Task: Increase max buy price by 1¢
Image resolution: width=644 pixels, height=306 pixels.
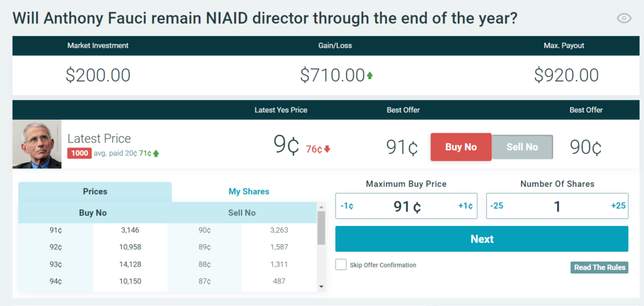Action: pos(465,206)
